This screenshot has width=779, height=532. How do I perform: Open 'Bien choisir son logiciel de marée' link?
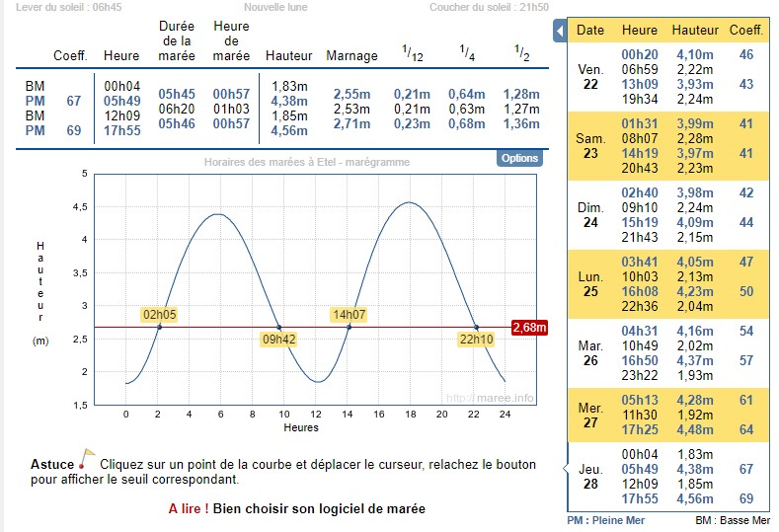pyautogui.click(x=319, y=508)
